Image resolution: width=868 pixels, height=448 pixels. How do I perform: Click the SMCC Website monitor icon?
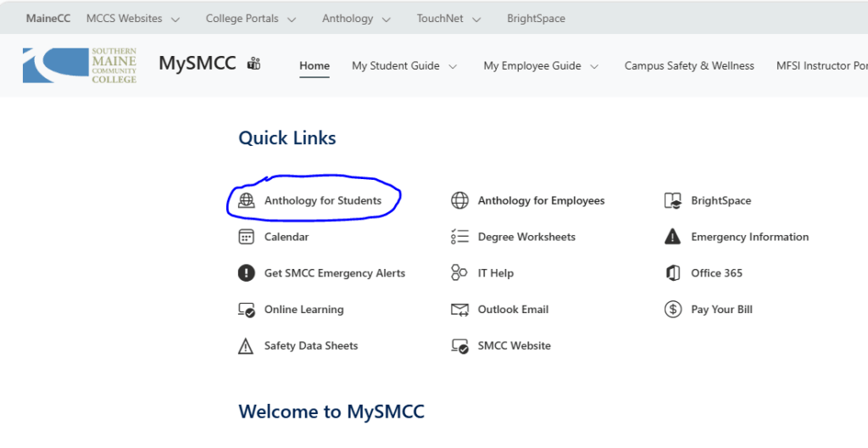pos(459,346)
